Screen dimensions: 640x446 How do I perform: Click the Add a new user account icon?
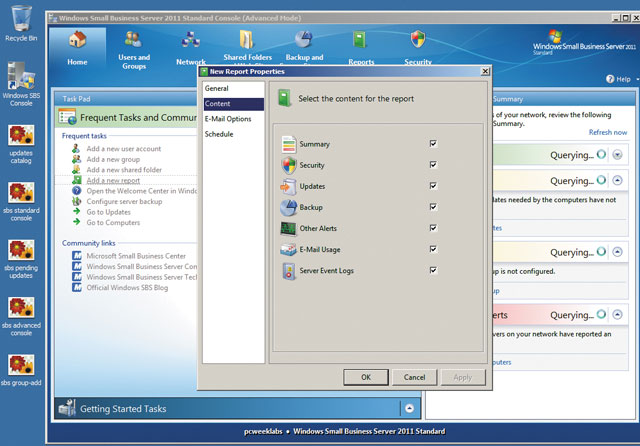pyautogui.click(x=76, y=149)
